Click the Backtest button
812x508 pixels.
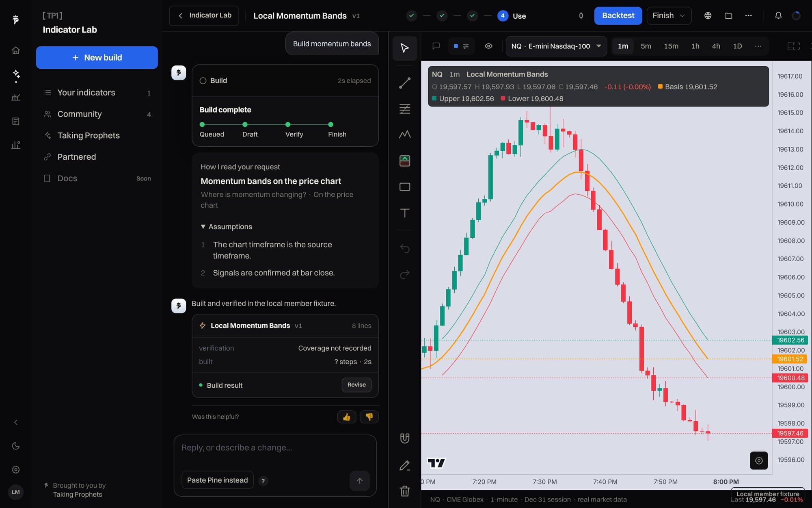coord(618,15)
